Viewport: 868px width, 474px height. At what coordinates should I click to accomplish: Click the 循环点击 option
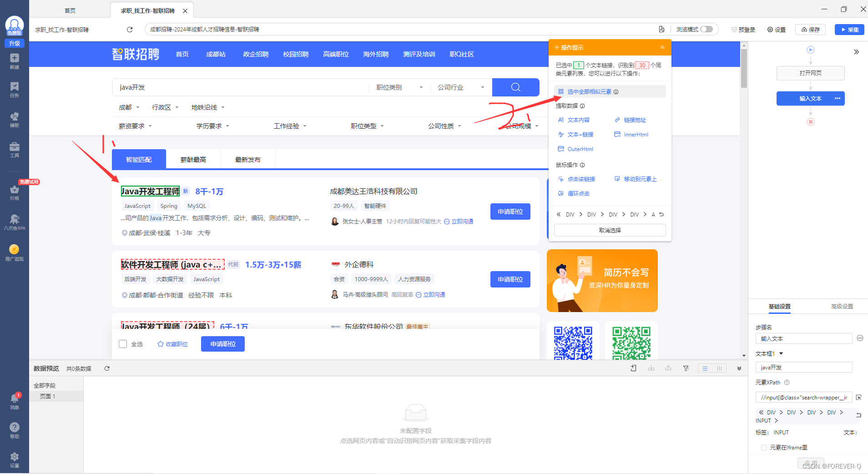(574, 194)
